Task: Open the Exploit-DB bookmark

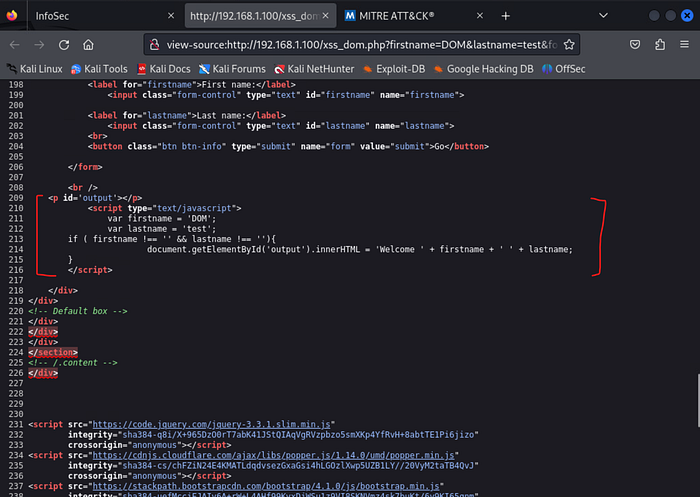Action: [394, 69]
